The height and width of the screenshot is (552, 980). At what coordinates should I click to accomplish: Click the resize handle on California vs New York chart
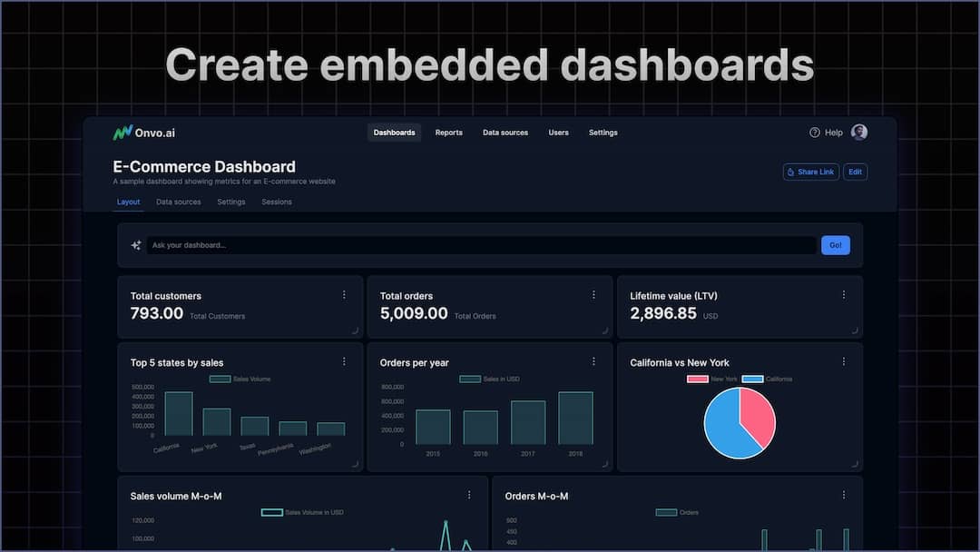[x=857, y=464]
